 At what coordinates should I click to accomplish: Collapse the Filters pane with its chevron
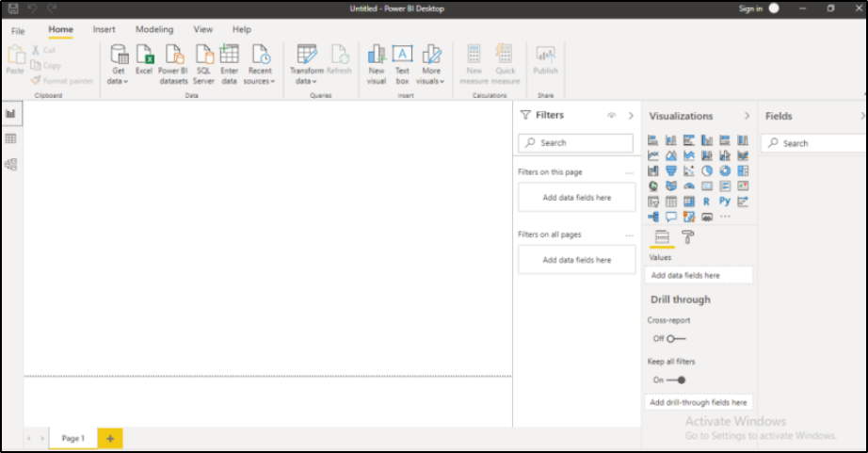[631, 116]
